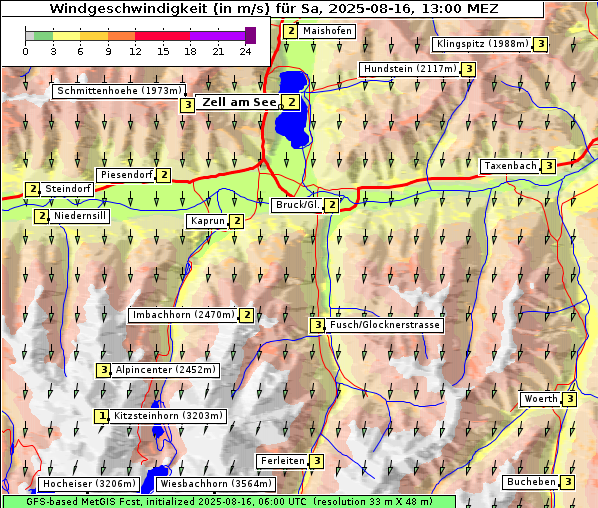Select the Alpincenter (2452m) label

point(165,370)
